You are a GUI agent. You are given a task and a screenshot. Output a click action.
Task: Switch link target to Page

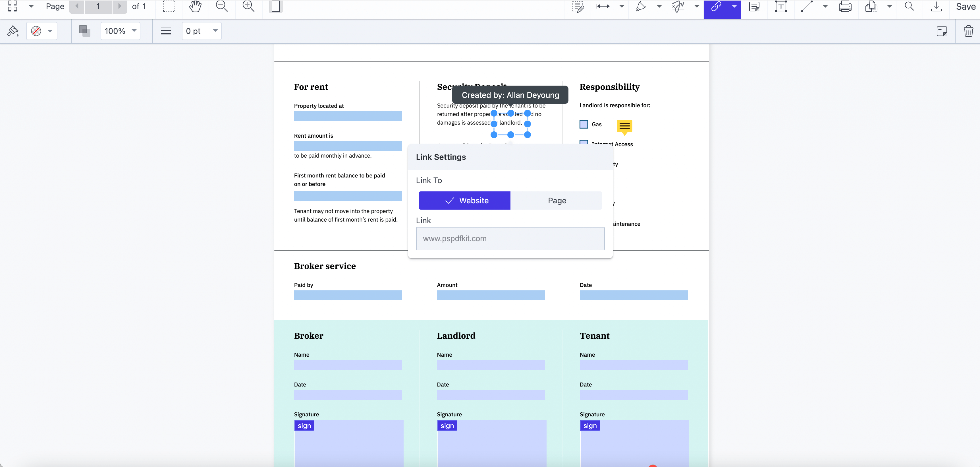pos(557,201)
